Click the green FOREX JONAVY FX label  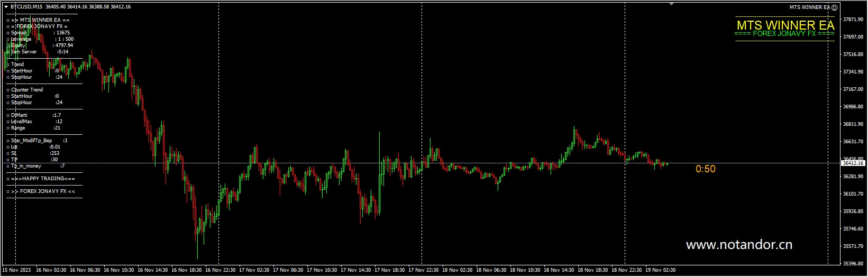point(784,34)
